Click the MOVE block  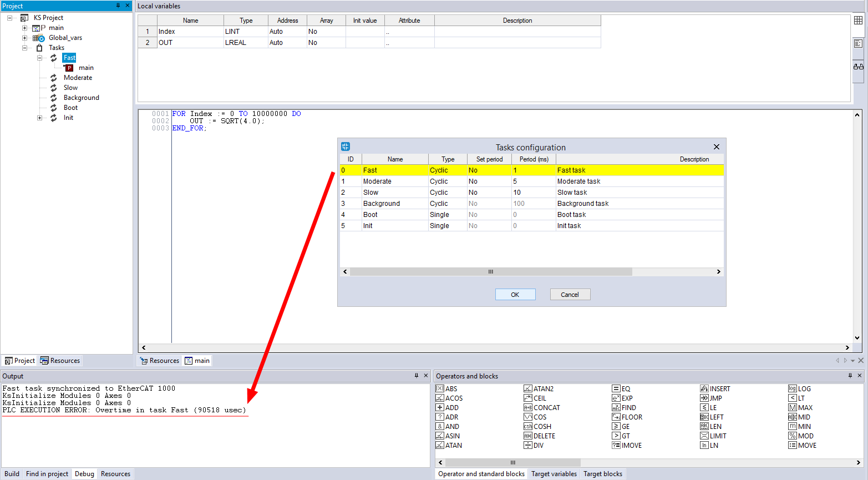pos(803,445)
